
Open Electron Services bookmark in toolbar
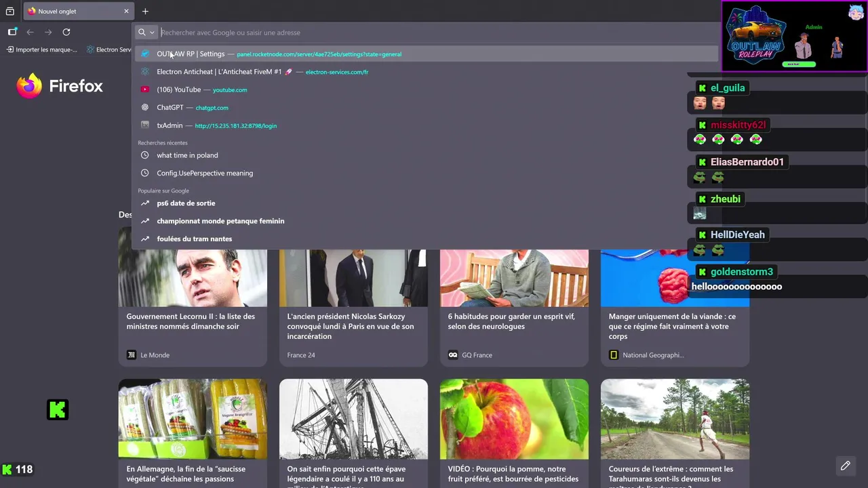[x=109, y=49]
